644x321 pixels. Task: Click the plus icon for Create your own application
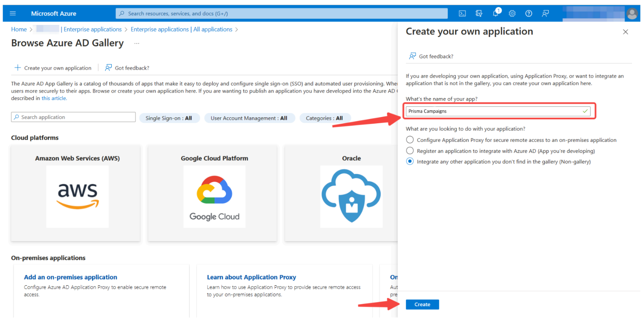pyautogui.click(x=18, y=68)
